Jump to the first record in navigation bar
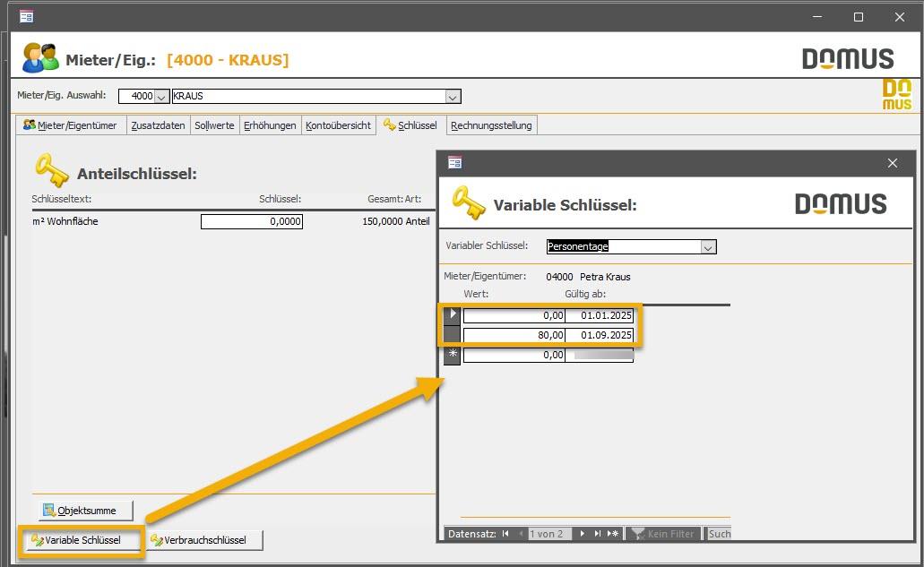The width and height of the screenshot is (924, 567). pyautogui.click(x=505, y=534)
